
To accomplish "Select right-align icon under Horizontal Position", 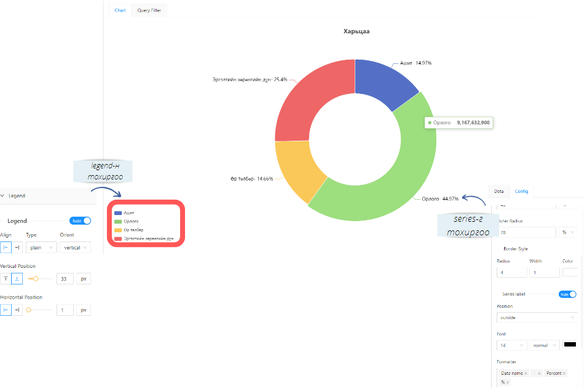I will tap(17, 309).
